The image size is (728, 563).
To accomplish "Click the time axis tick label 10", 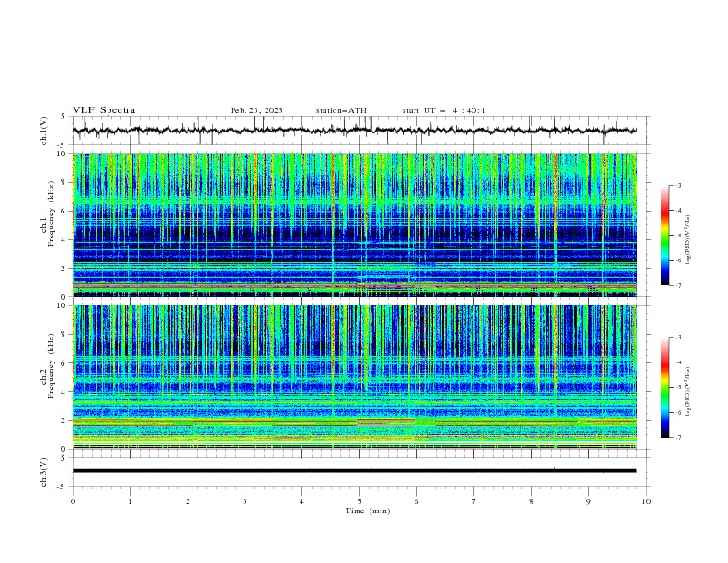I will click(x=646, y=501).
